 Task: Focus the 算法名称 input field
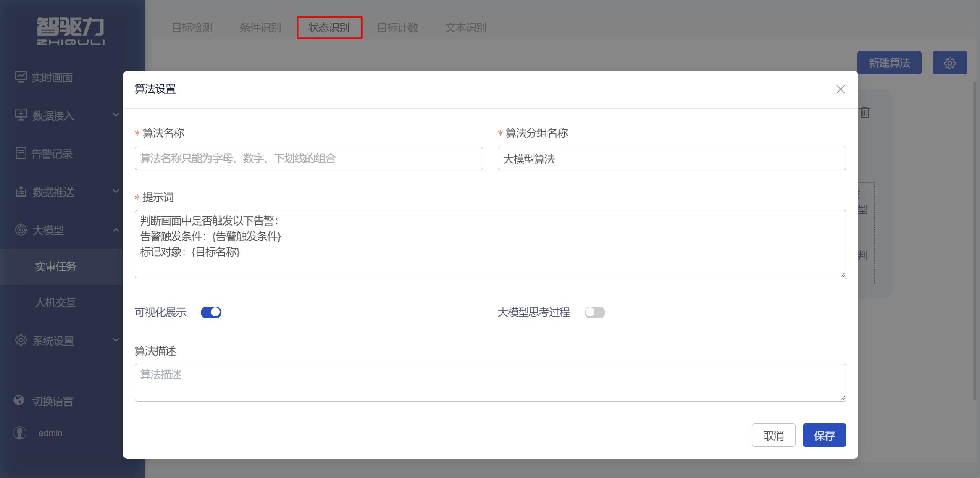coord(309,158)
